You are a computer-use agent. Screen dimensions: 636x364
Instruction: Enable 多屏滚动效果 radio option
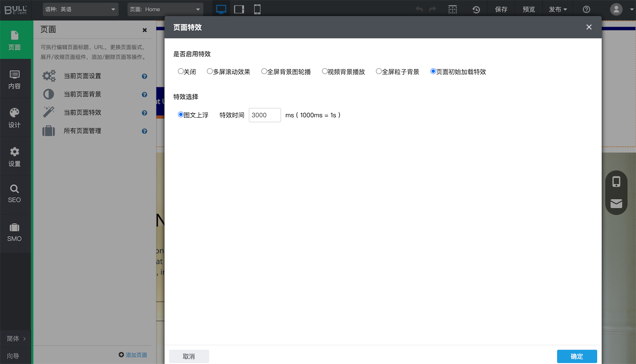(210, 71)
